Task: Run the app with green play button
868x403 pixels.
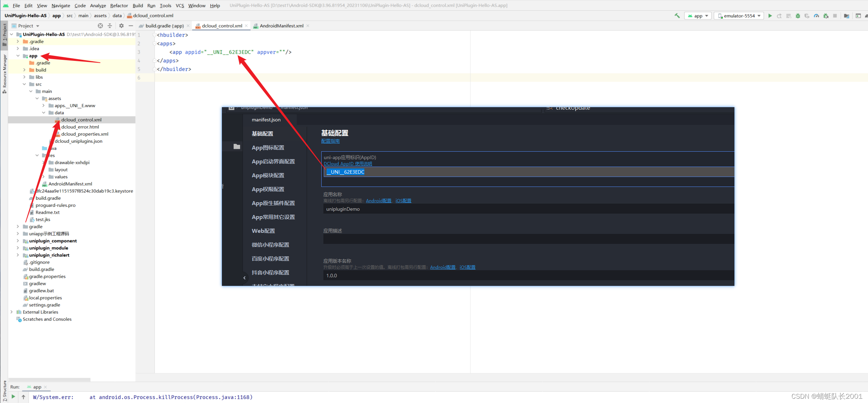Action: pos(770,16)
